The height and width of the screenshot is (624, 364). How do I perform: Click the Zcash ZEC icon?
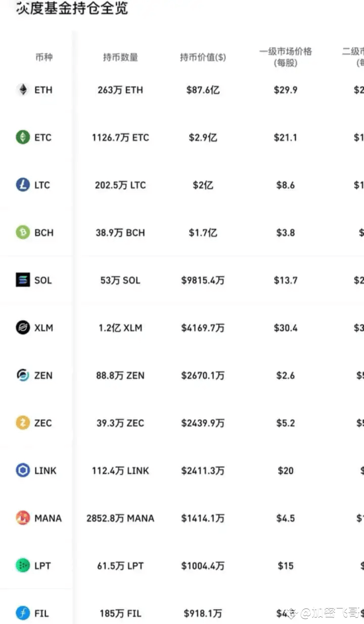23,423
